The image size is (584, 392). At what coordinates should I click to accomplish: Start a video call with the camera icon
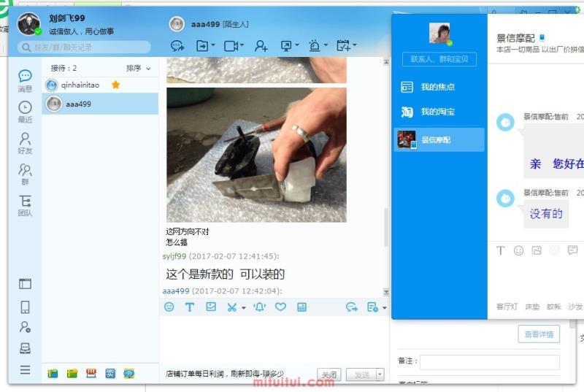pos(231,46)
